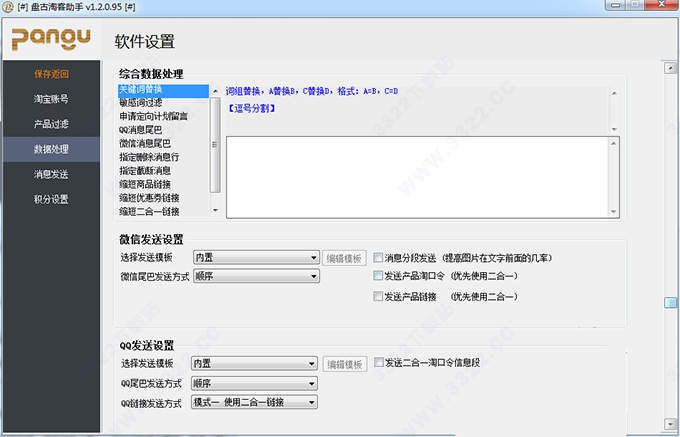
Task: Click WeChat 编辑模板 button
Action: click(x=344, y=258)
